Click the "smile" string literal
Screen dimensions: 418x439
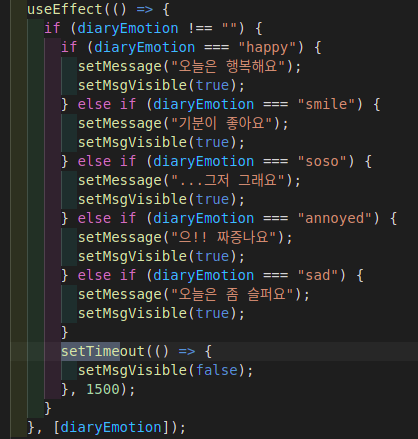[x=326, y=104]
